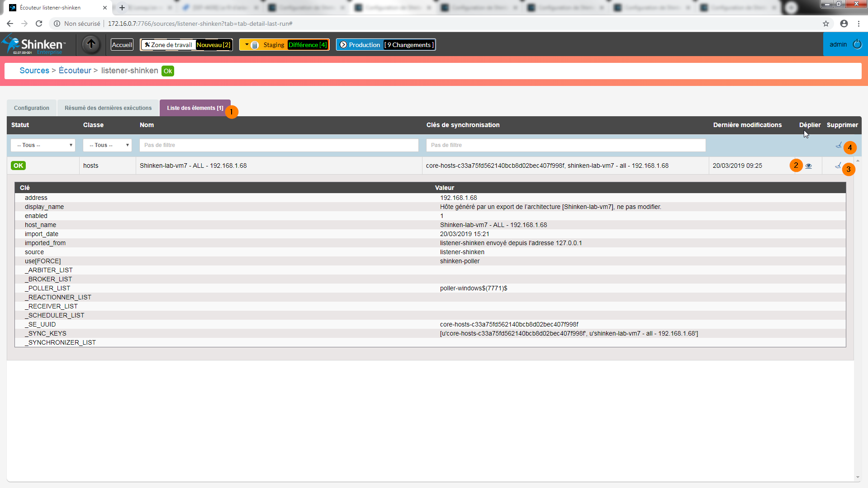Open the Classe filter dropdown
The width and height of the screenshot is (868, 488).
[107, 145]
